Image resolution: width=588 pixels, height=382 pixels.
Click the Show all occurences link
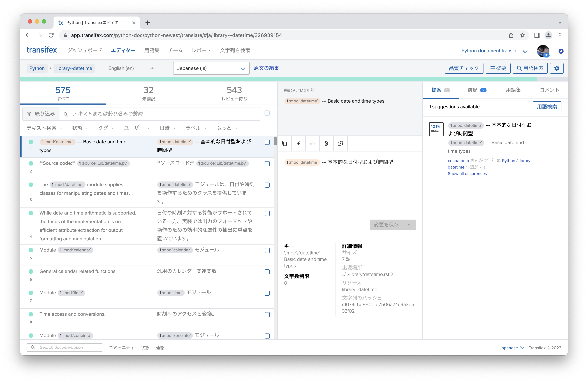click(x=467, y=174)
